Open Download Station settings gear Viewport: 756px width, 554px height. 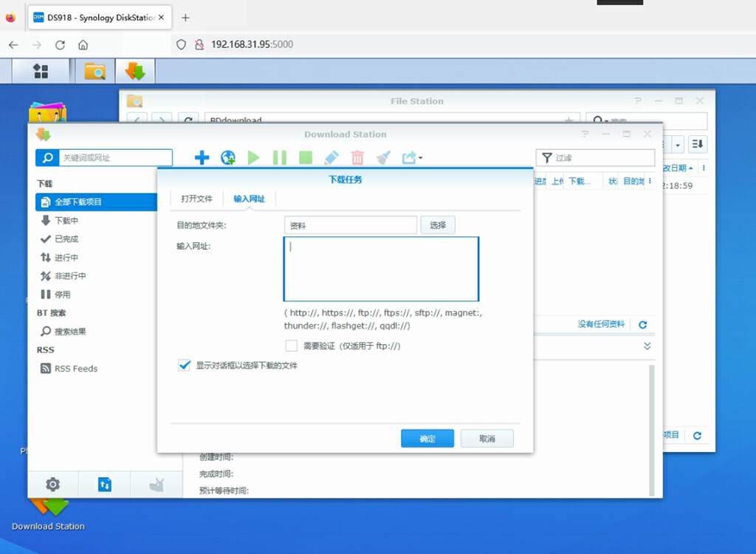tap(52, 484)
